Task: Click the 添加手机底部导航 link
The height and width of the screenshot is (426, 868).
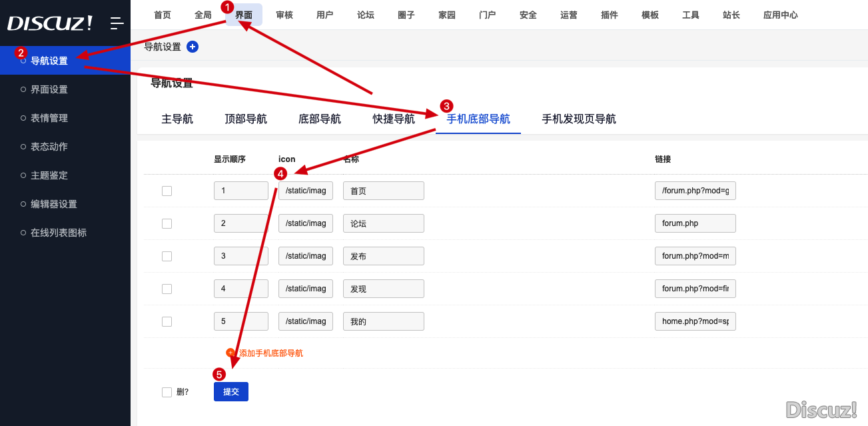Action: pyautogui.click(x=270, y=353)
